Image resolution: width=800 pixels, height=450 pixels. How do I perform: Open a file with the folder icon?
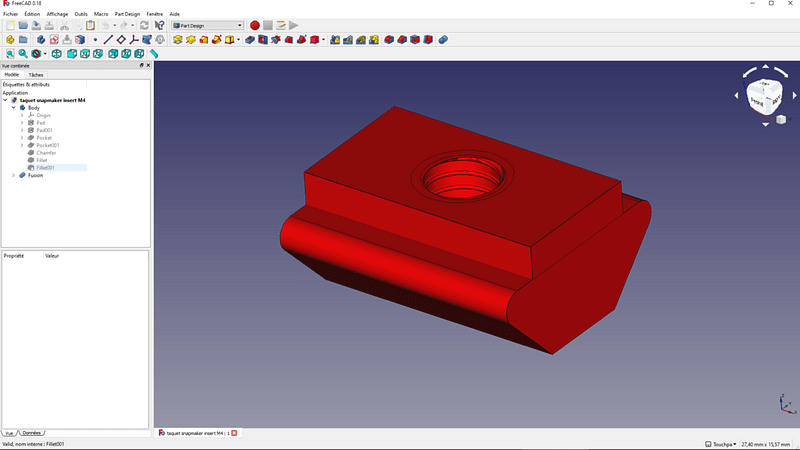point(23,26)
